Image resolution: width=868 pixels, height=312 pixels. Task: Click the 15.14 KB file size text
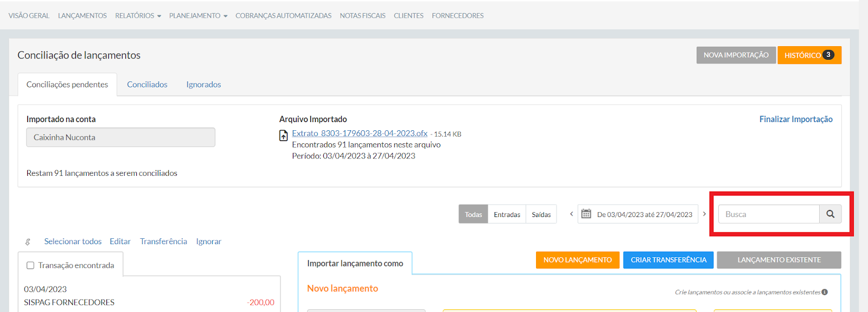(x=448, y=134)
